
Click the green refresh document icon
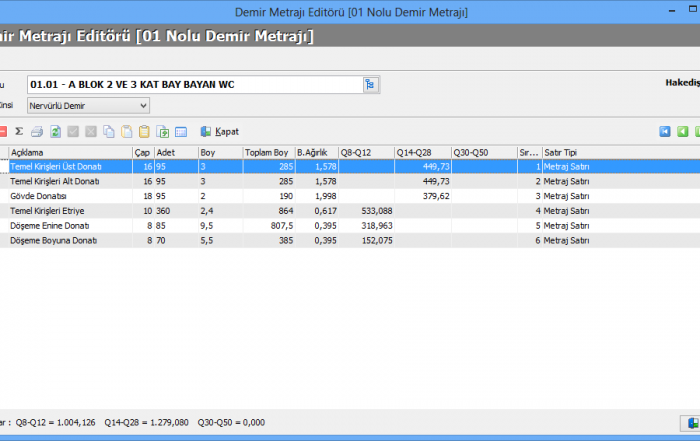(x=56, y=131)
